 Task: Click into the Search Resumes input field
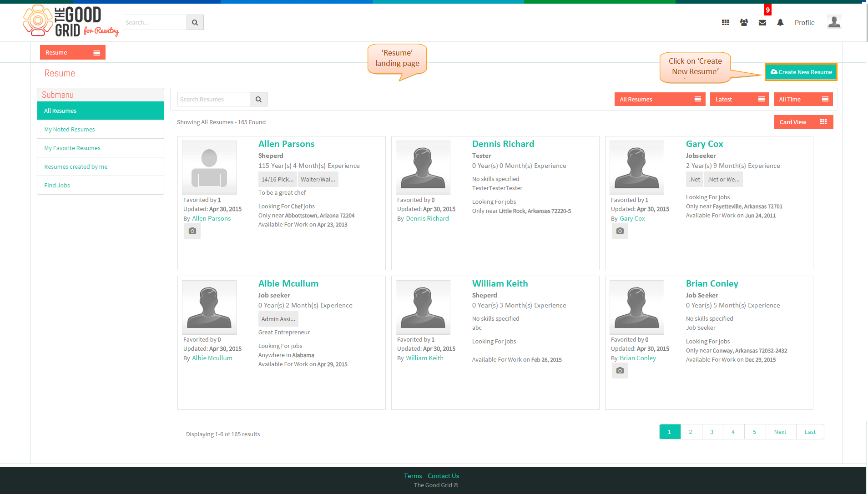pyautogui.click(x=214, y=99)
